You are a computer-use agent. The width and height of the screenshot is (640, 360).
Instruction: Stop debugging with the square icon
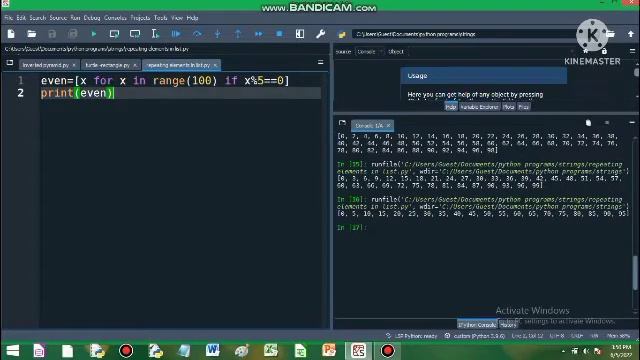279,34
